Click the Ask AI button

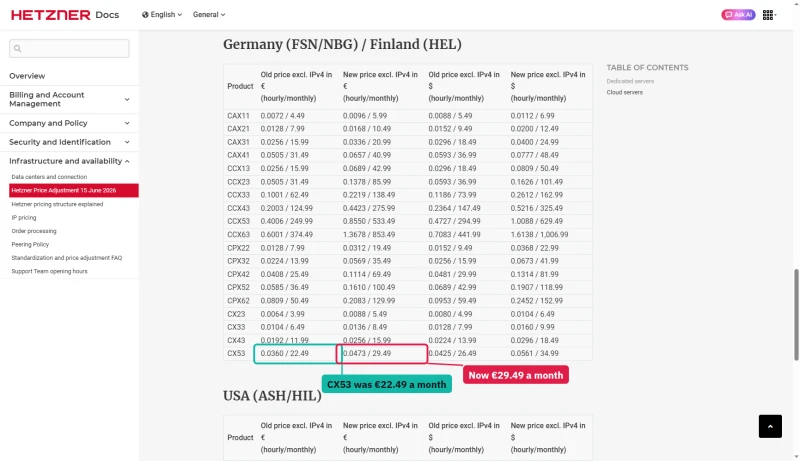(x=738, y=15)
